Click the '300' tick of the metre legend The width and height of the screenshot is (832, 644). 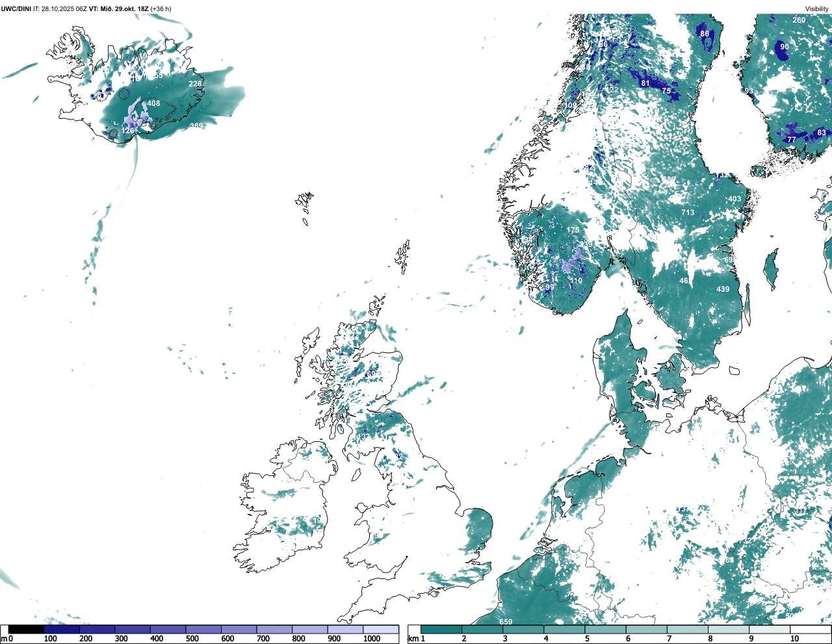121,639
